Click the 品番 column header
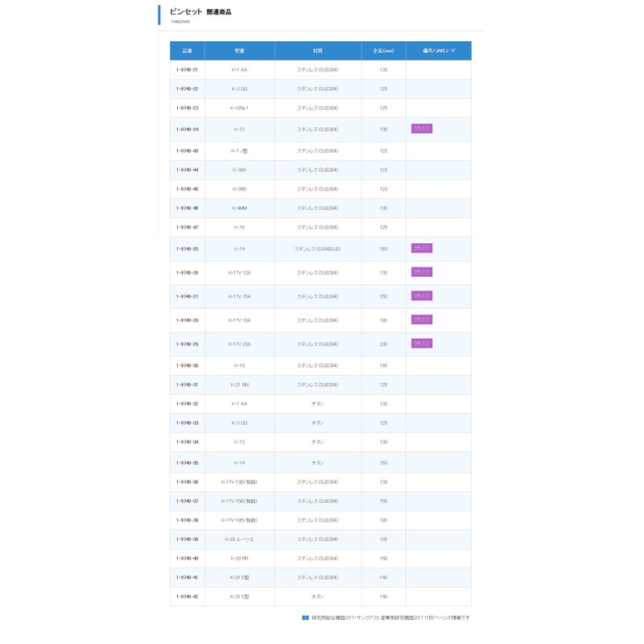Screen dimensions: 644x644 188,51
